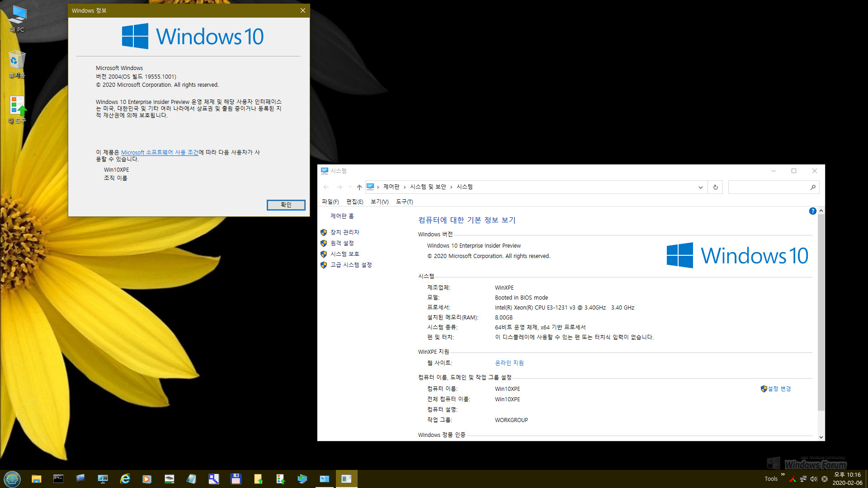
Task: Click the show desktop strip at taskbar end
Action: tap(866, 479)
